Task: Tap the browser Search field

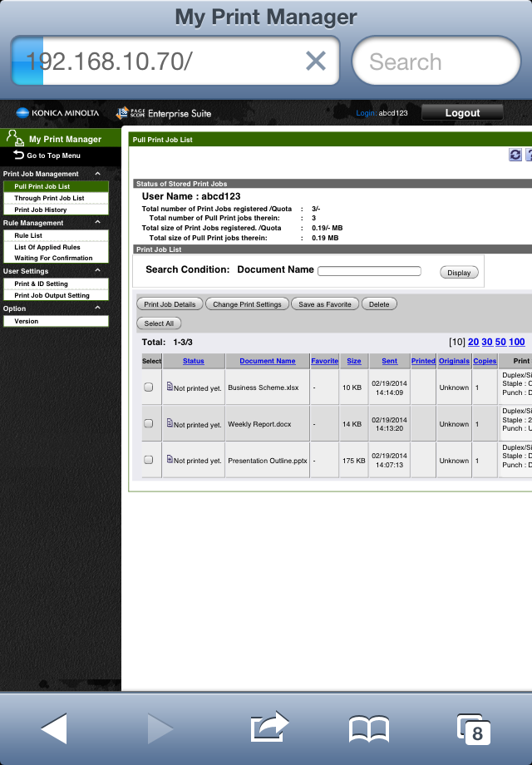Action: (436, 61)
